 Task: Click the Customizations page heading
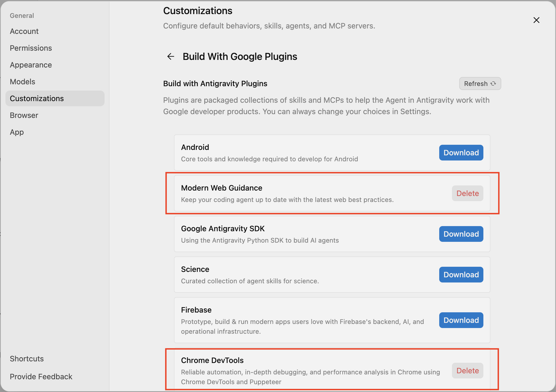(198, 11)
